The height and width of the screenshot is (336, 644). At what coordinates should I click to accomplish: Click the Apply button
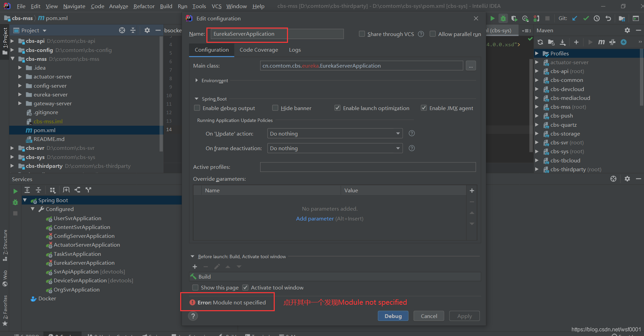click(464, 316)
